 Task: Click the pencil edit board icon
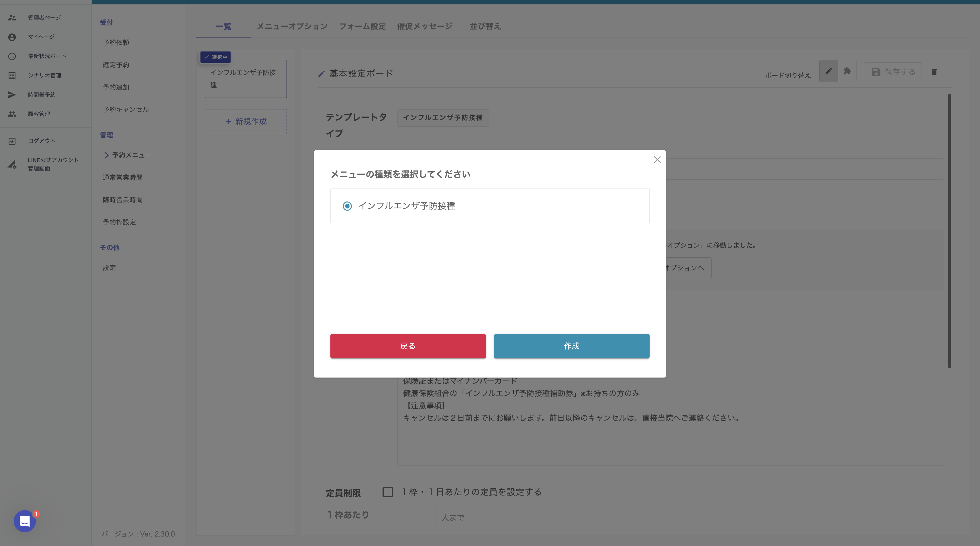coord(828,71)
